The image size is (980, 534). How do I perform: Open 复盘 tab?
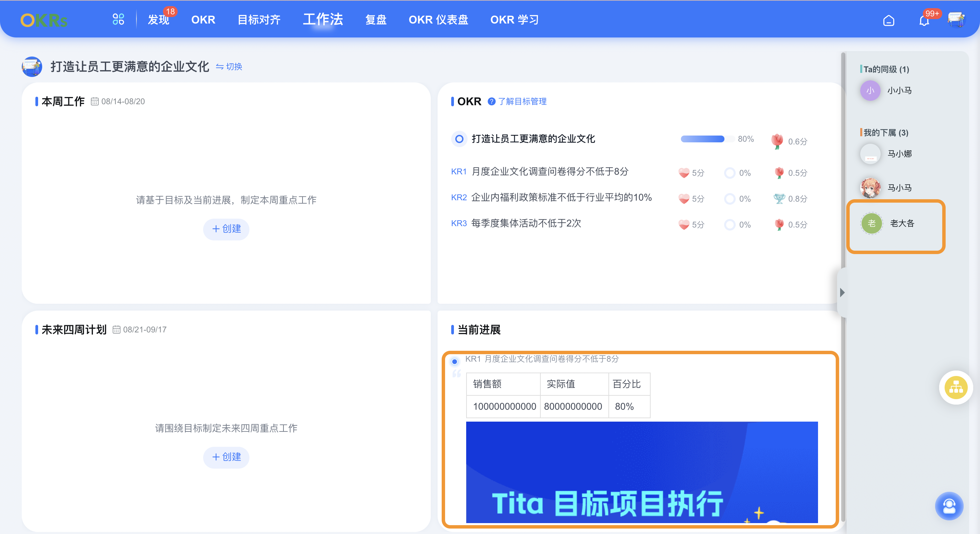(x=376, y=19)
